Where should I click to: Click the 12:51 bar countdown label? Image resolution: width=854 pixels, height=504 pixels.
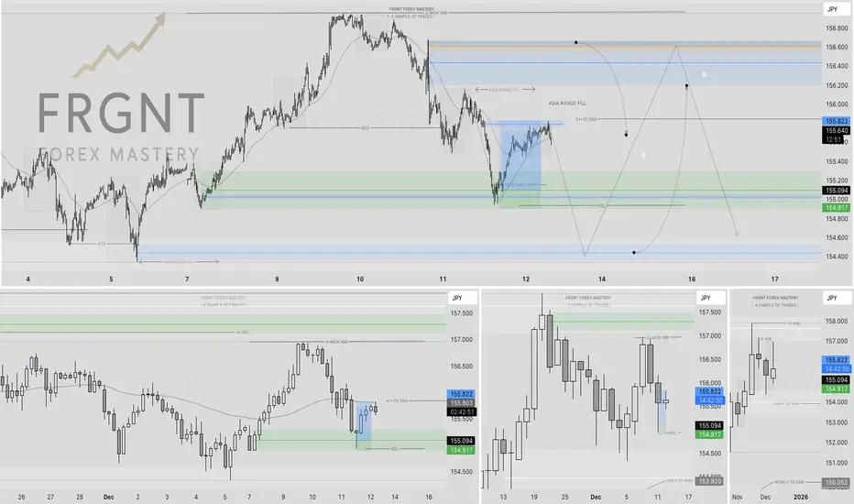833,140
